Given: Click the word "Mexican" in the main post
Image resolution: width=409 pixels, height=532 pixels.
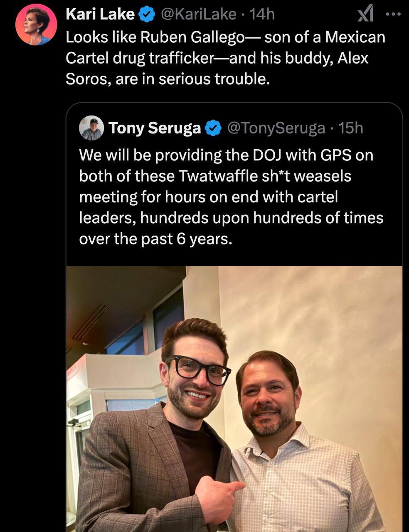Looking at the screenshot, I should pyautogui.click(x=355, y=37).
